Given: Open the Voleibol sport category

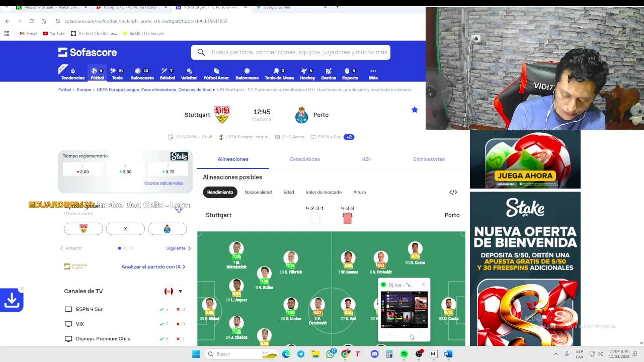Looking at the screenshot, I should 189,74.
